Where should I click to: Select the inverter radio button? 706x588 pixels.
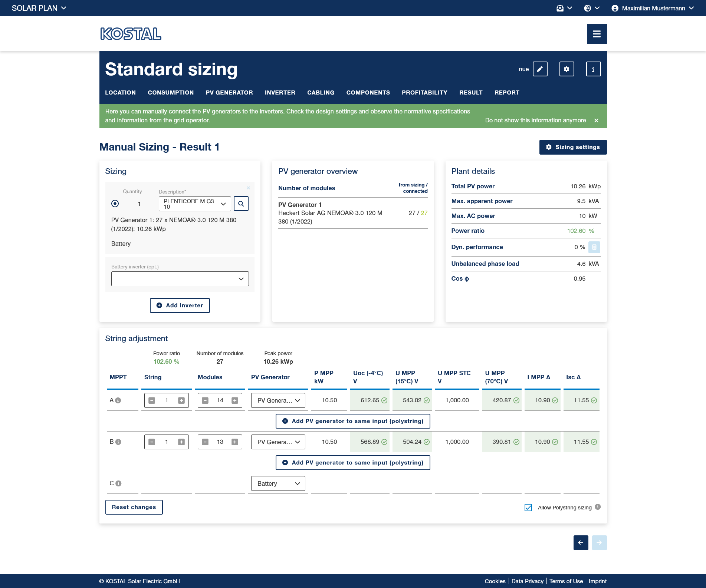(x=115, y=204)
